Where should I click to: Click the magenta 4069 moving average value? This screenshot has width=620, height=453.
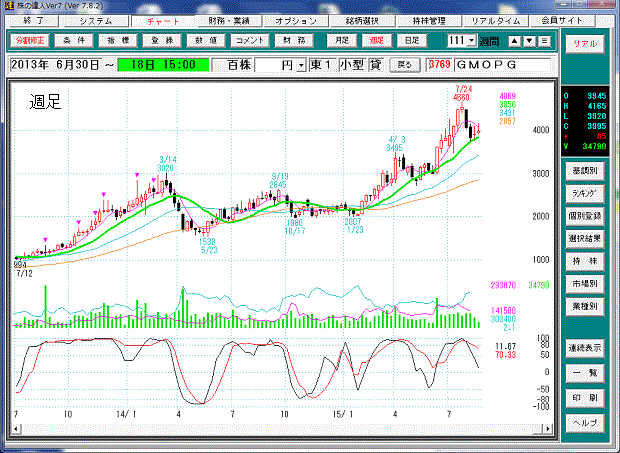[507, 96]
